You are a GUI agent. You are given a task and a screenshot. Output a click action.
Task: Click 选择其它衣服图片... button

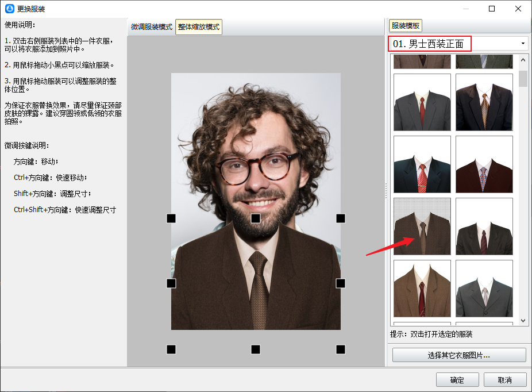tap(459, 355)
